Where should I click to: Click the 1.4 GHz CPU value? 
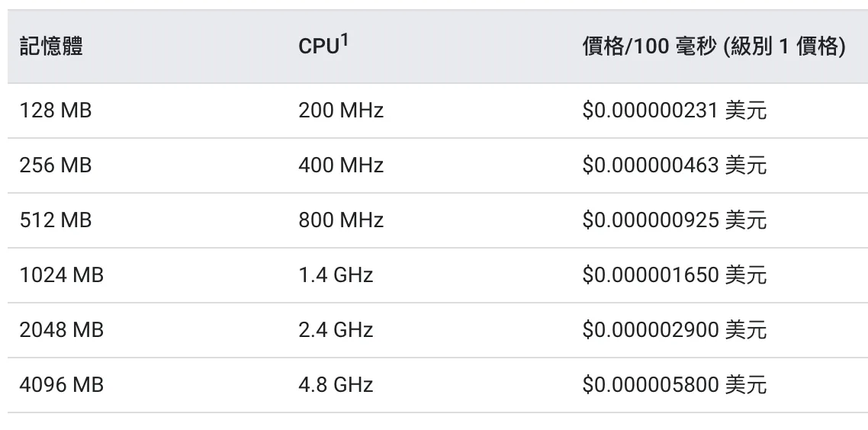click(336, 275)
